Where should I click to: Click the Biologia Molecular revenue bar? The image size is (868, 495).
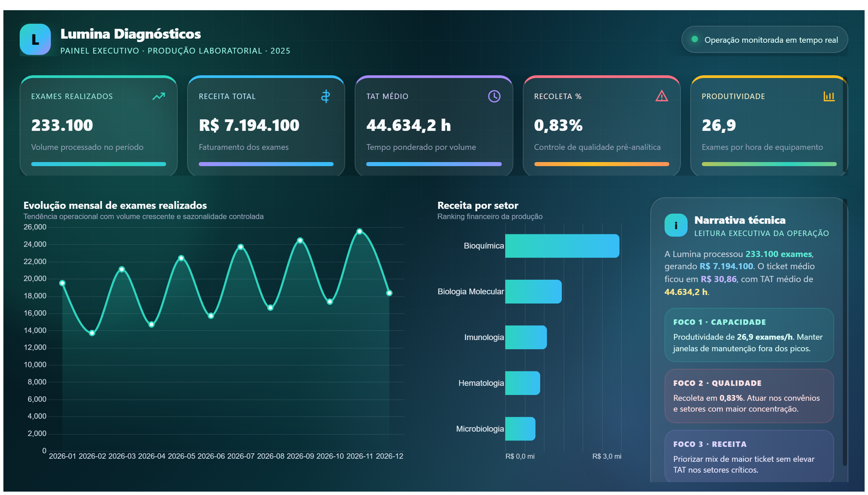click(533, 292)
